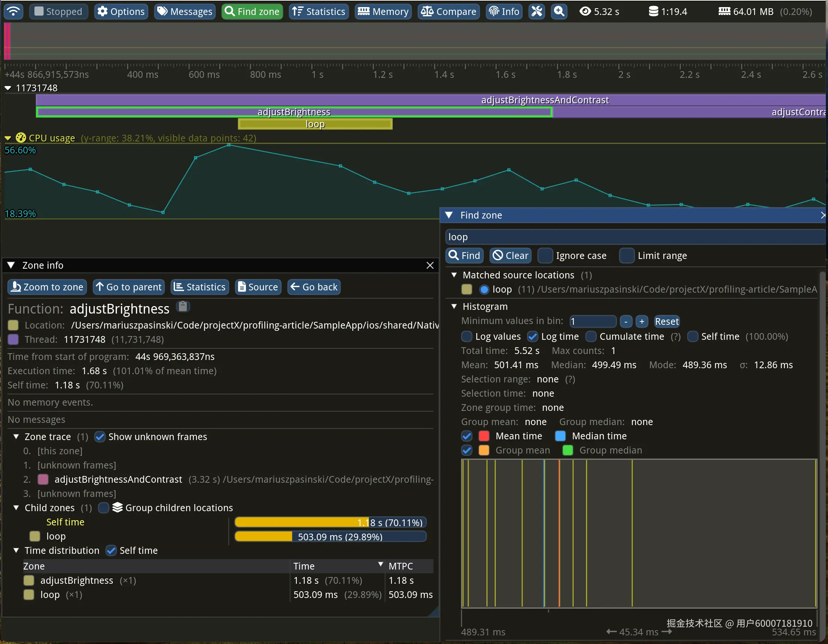Open Source view for zone
The width and height of the screenshot is (828, 644).
(x=258, y=287)
